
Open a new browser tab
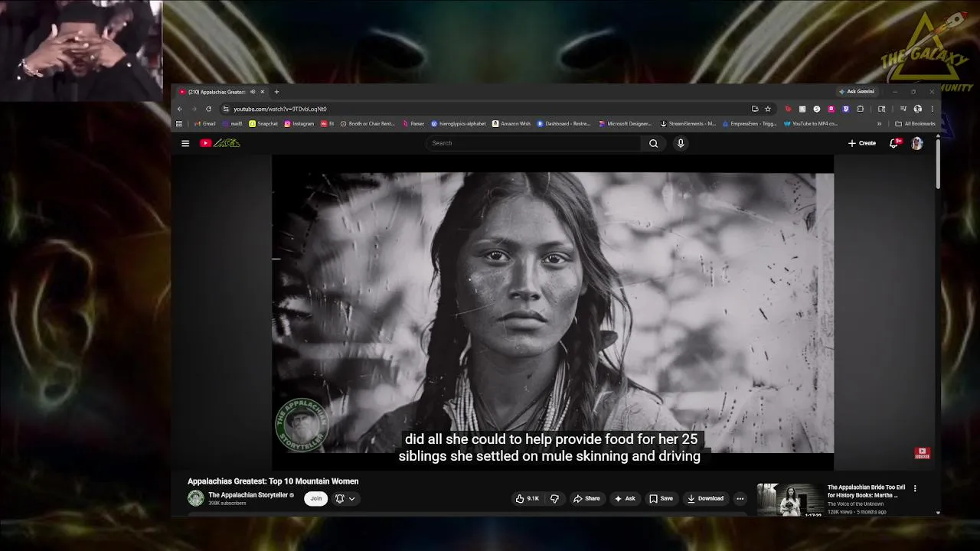(x=276, y=92)
